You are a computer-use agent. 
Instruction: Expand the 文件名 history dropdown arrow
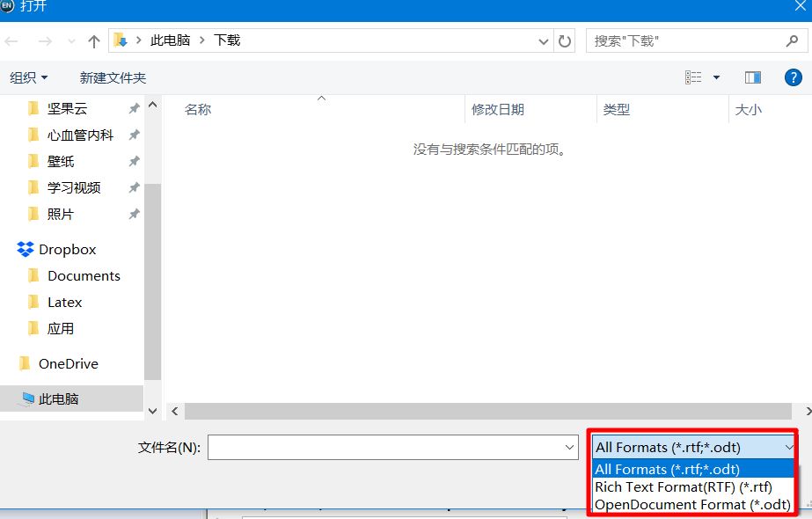coord(570,447)
